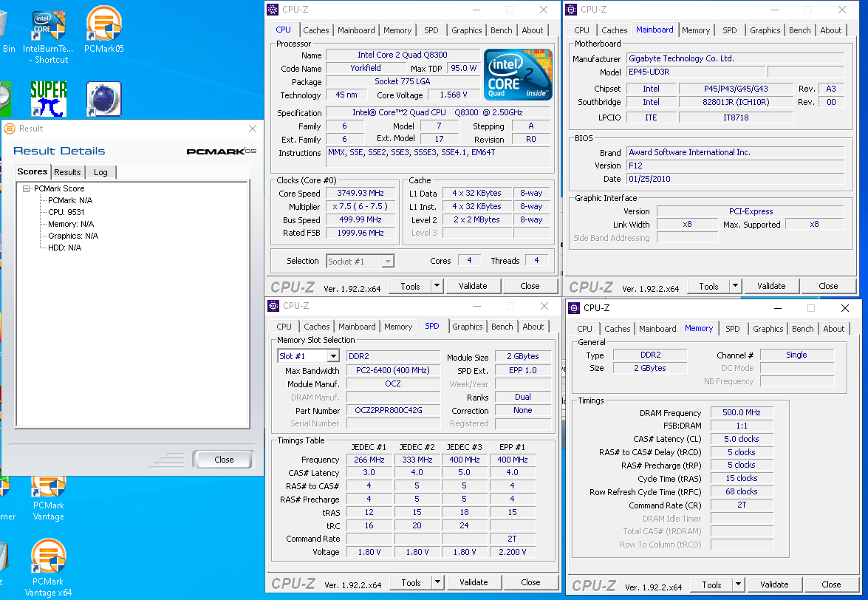Open the Log tab in the PCMark Result window

[x=100, y=172]
